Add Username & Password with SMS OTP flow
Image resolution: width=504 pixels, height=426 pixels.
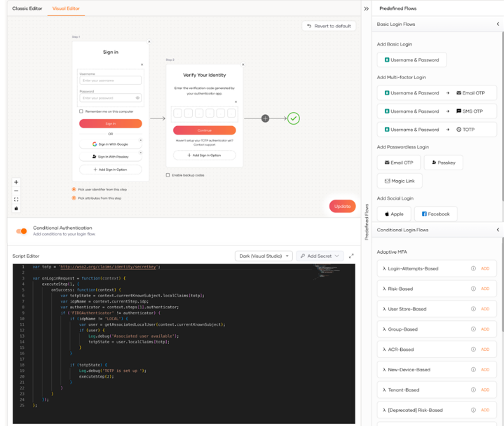pyautogui.click(x=437, y=111)
